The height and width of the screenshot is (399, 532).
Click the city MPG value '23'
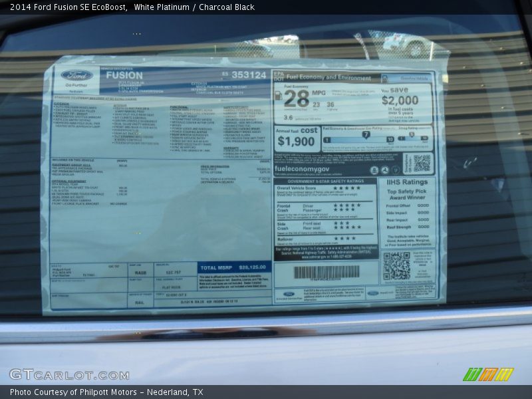pyautogui.click(x=317, y=105)
